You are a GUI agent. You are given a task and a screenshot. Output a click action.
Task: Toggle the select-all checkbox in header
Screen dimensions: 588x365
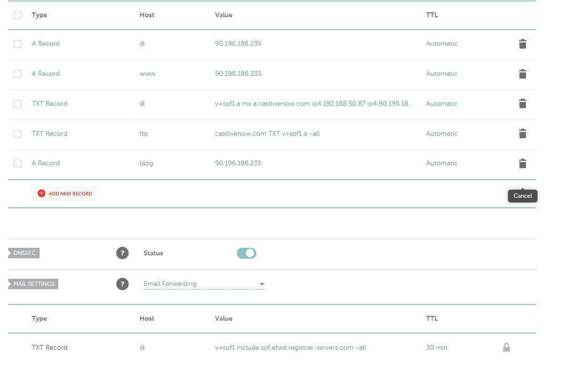[18, 15]
